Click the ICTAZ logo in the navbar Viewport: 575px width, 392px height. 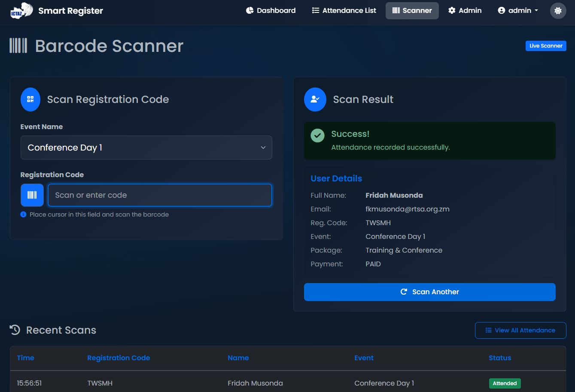click(21, 11)
